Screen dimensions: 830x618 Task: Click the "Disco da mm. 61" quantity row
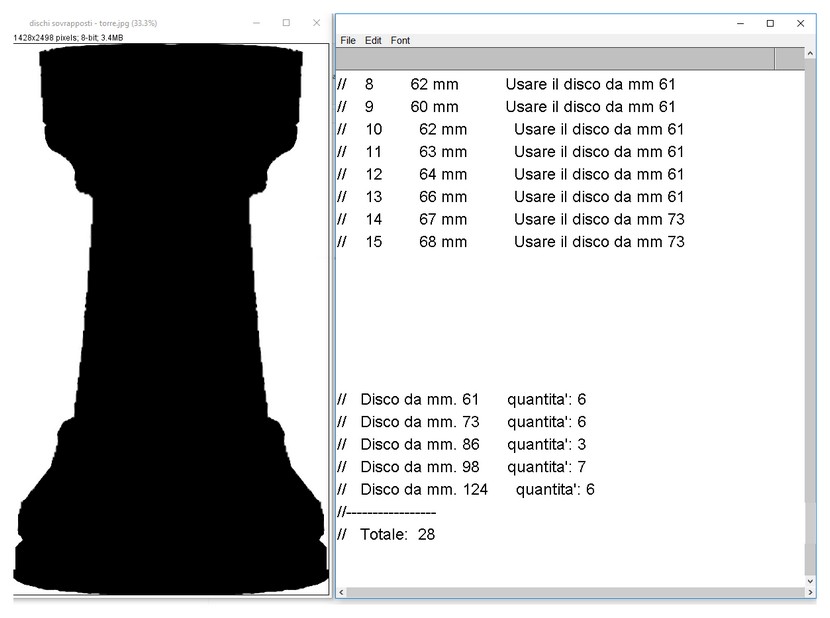click(x=461, y=400)
